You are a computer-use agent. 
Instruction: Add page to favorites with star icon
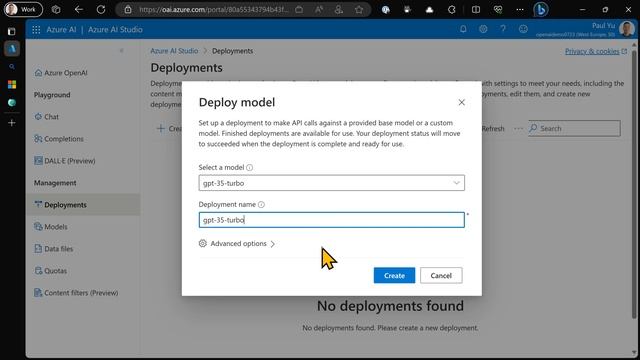[359, 9]
